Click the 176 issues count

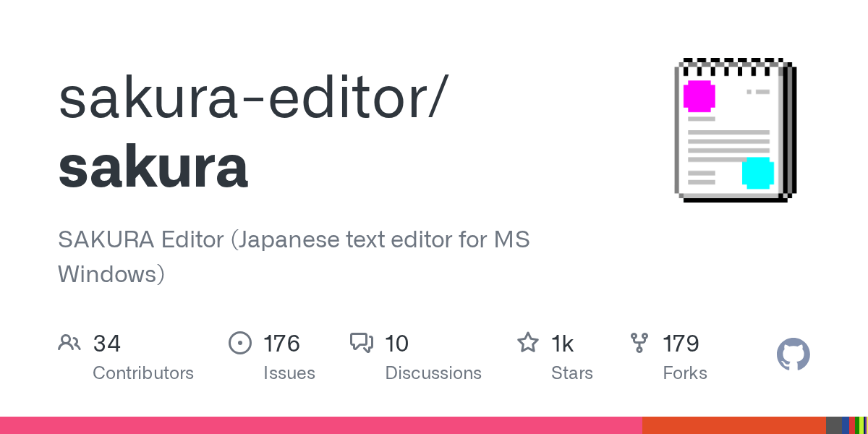281,343
